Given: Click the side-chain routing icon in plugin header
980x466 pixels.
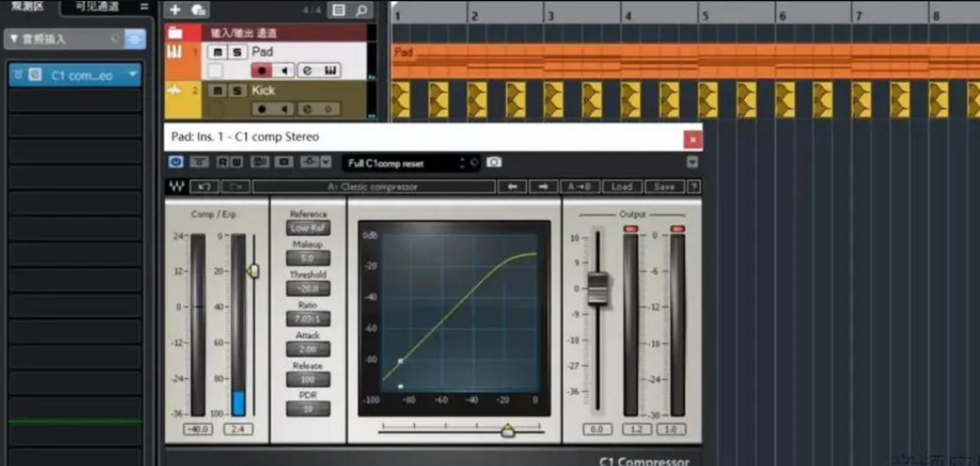Looking at the screenshot, I should [309, 162].
